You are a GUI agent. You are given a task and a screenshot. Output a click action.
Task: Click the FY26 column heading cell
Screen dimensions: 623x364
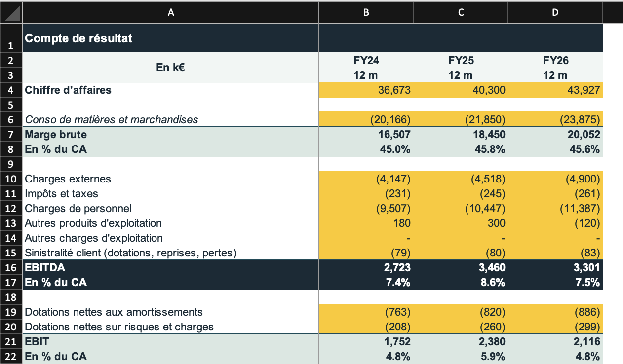click(555, 61)
